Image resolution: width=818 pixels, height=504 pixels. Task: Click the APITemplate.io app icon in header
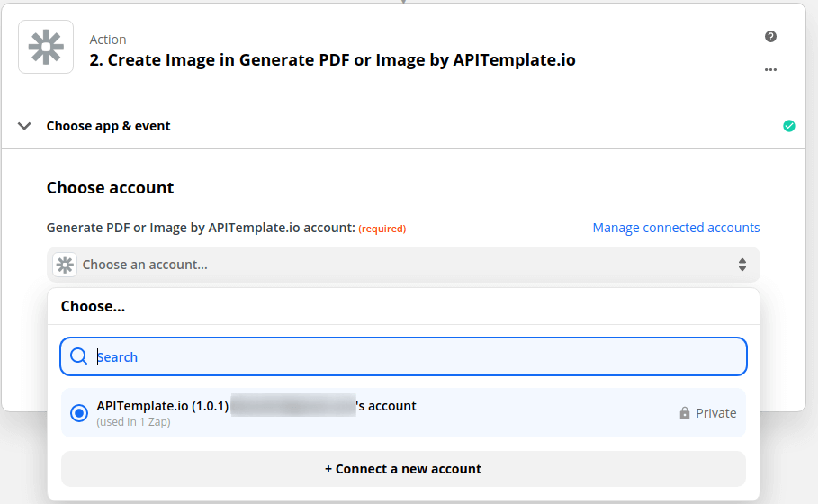46,47
